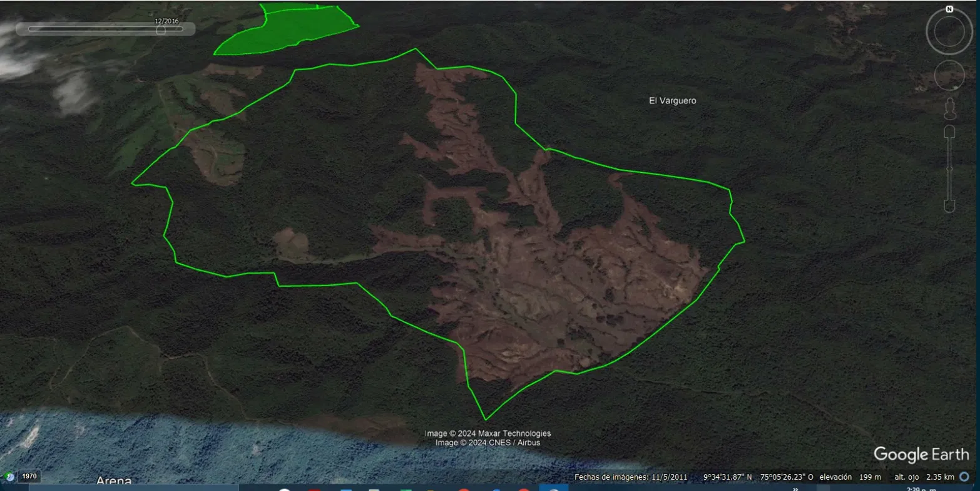This screenshot has width=980, height=491.
Task: Click the 12/2016 date label on timeline
Action: 167,21
